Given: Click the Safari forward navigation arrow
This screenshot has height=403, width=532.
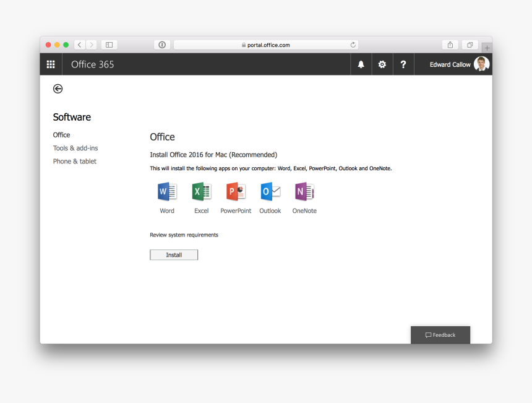Looking at the screenshot, I should coord(92,45).
